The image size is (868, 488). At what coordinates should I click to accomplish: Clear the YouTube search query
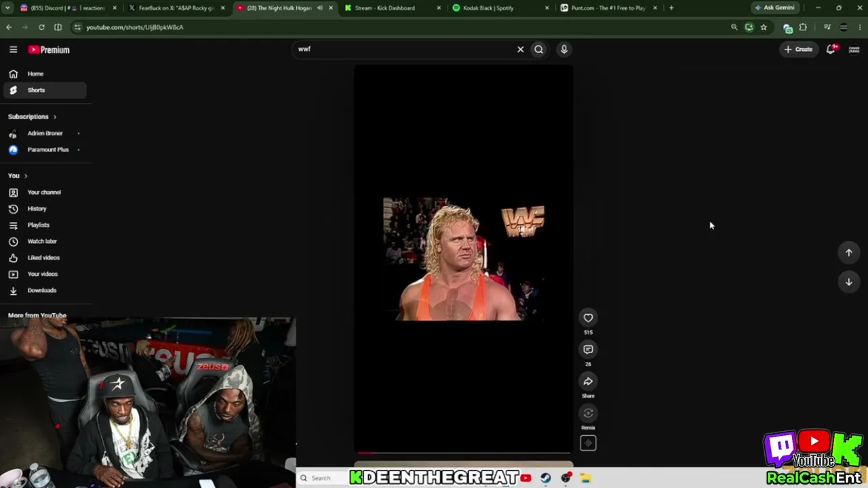click(x=521, y=49)
